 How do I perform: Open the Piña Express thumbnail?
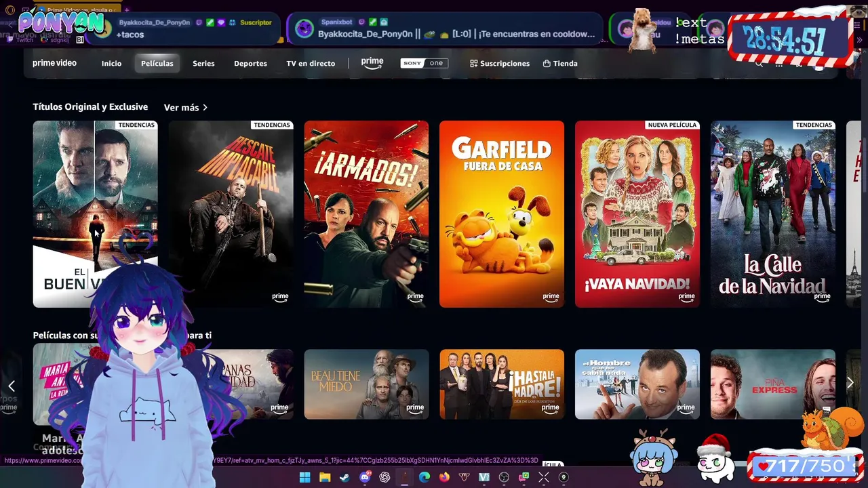(x=773, y=384)
